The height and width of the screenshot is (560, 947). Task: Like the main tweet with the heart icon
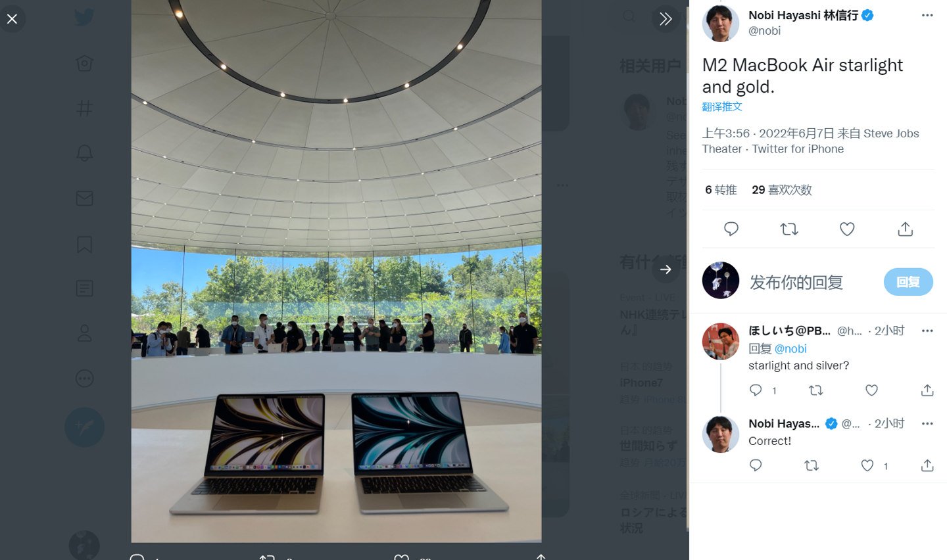click(x=847, y=229)
